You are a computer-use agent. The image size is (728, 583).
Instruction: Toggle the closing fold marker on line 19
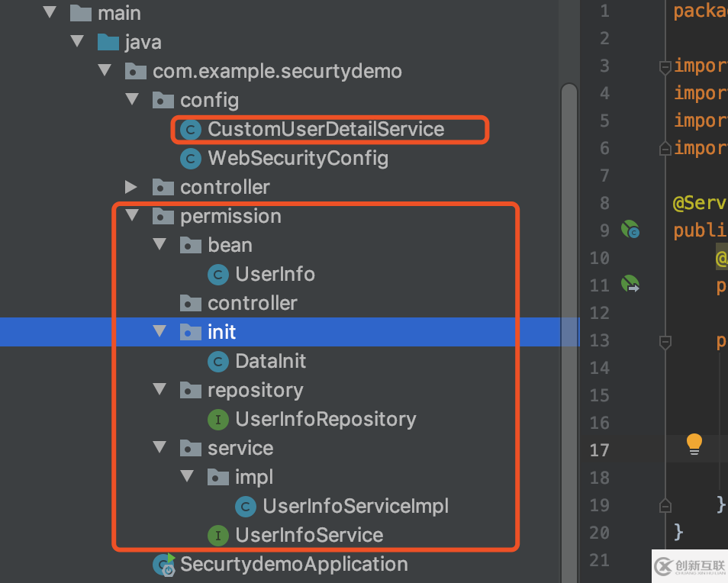pos(665,505)
